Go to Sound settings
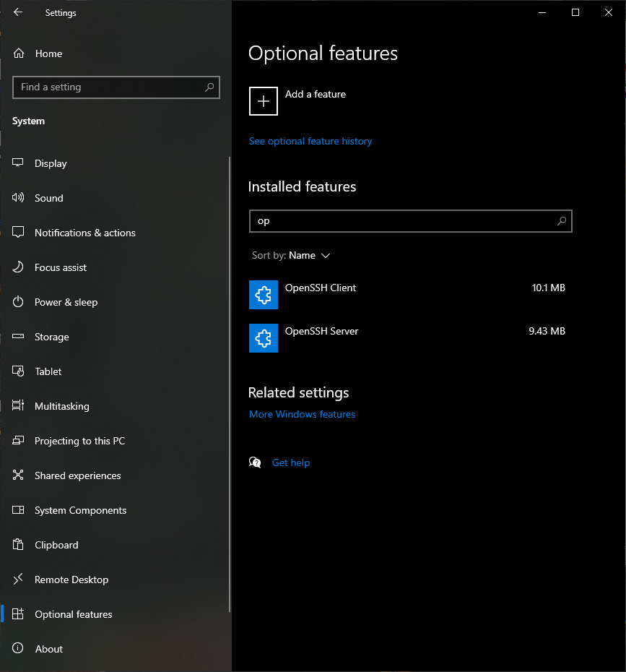 (49, 198)
